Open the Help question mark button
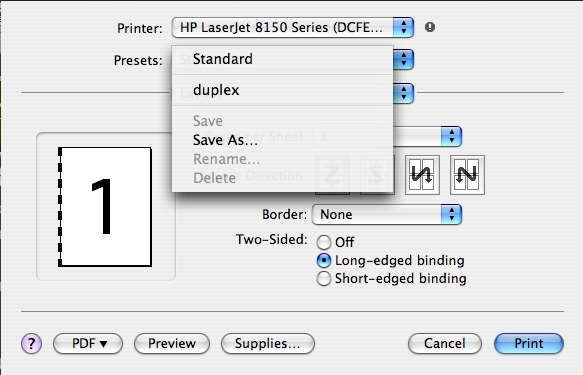 click(31, 343)
